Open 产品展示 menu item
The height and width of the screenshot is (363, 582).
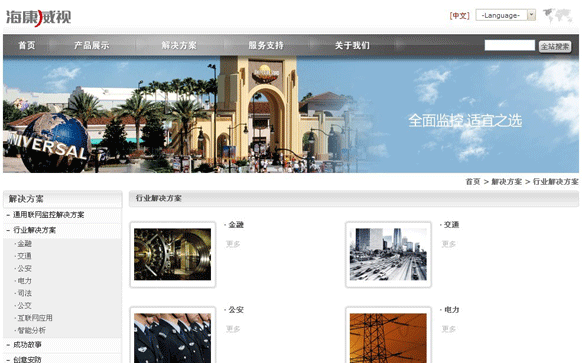pyautogui.click(x=92, y=45)
